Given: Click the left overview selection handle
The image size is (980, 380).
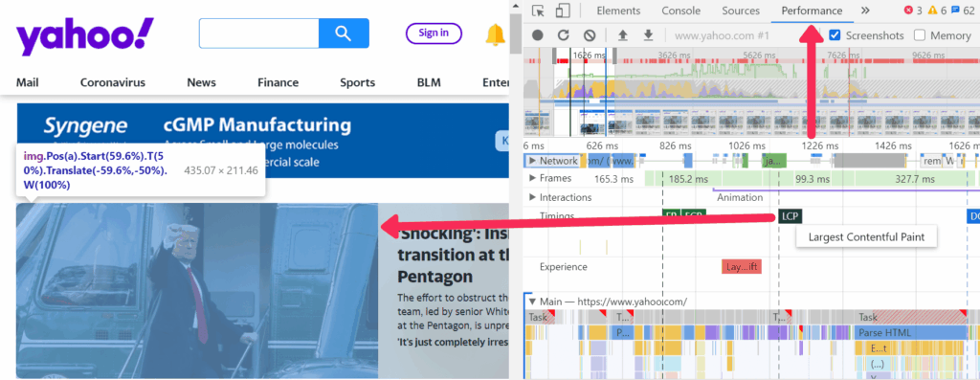Looking at the screenshot, I should [554, 56].
